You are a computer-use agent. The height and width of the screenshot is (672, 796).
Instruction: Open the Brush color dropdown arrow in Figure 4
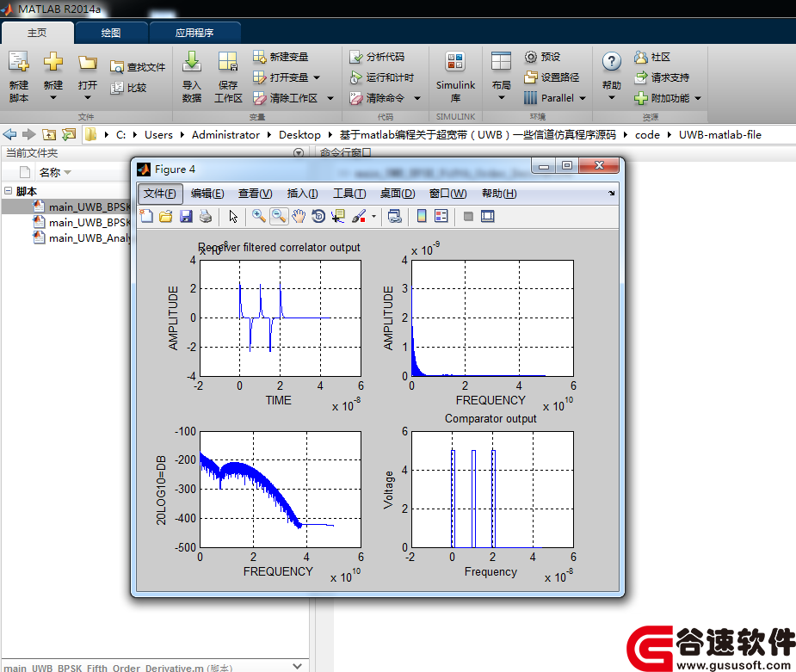pos(373,216)
